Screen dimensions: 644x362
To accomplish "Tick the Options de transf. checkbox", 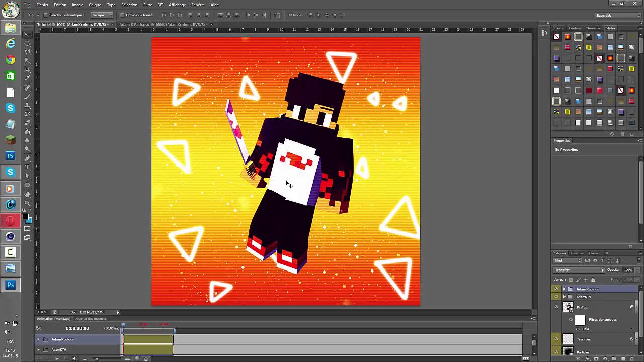I will 122,15.
